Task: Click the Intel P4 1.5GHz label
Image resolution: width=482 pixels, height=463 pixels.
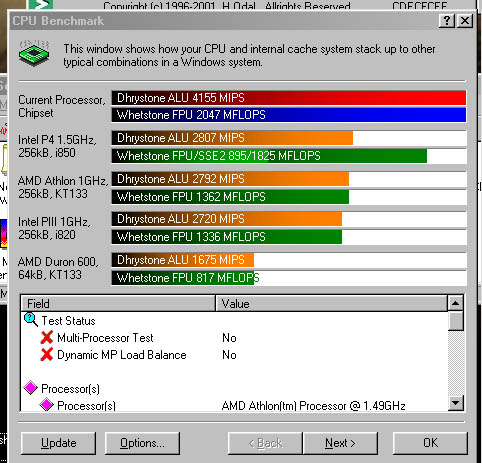Action: point(57,146)
